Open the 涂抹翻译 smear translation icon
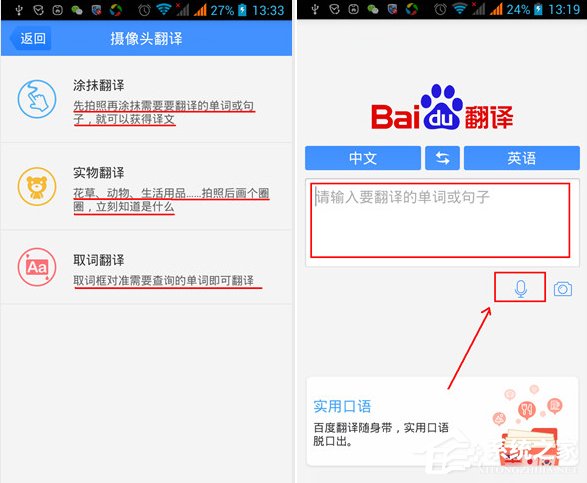The width and height of the screenshot is (587, 483). (37, 99)
